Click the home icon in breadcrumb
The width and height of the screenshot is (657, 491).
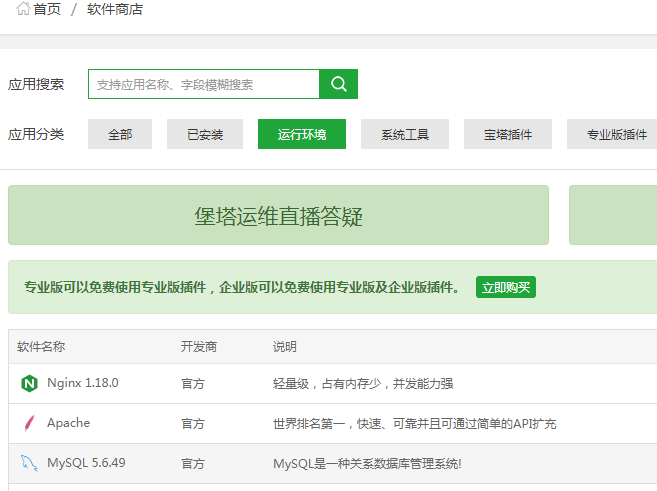[x=23, y=8]
